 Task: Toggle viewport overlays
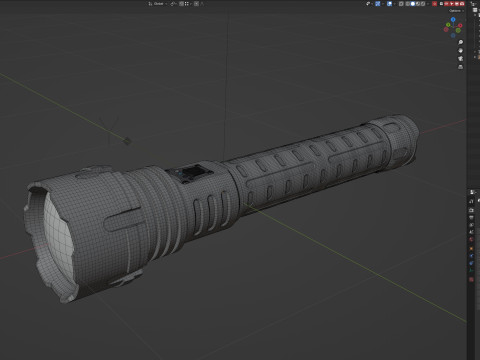click(389, 4)
